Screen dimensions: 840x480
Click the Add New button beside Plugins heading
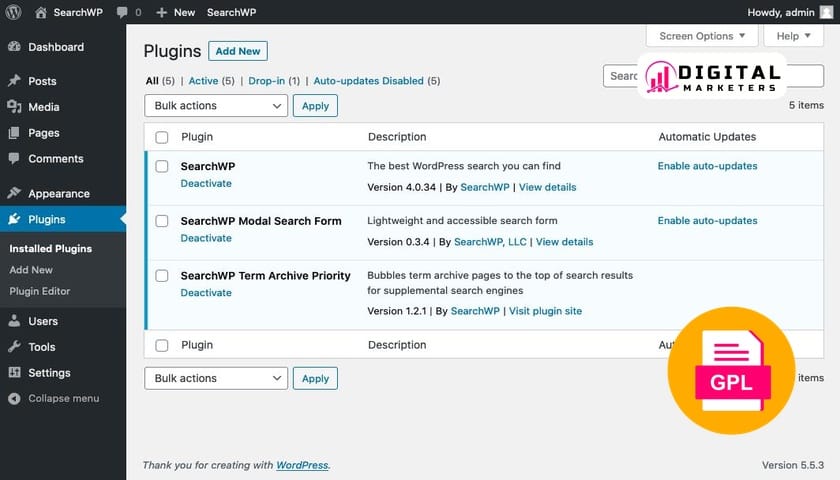(x=238, y=51)
